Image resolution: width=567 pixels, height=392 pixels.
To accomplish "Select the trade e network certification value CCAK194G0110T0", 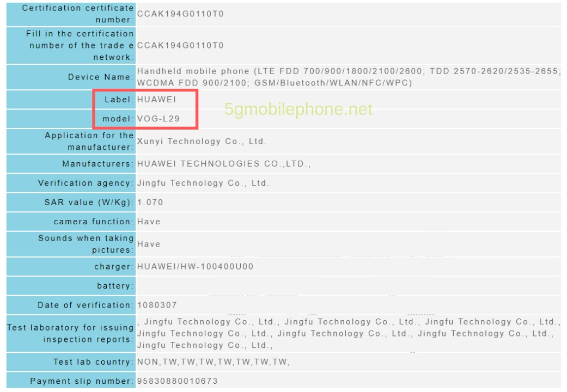I will pos(180,46).
